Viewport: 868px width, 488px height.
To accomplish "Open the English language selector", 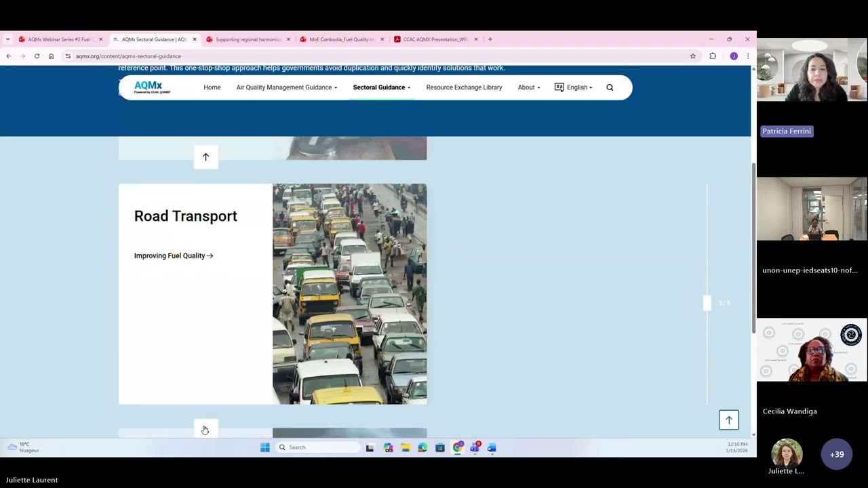I will pyautogui.click(x=573, y=87).
